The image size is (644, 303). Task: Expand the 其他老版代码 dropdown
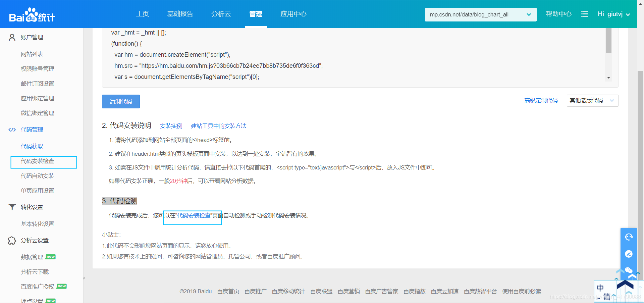[x=592, y=100]
